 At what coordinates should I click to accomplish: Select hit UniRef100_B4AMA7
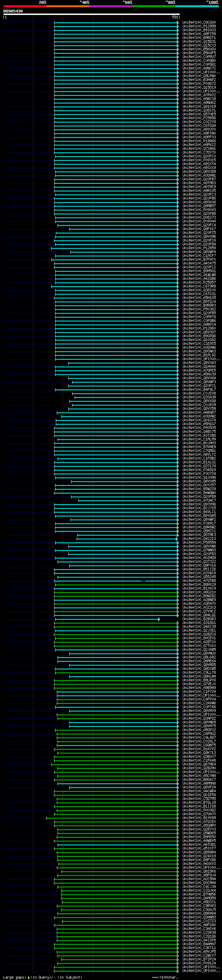(199, 944)
